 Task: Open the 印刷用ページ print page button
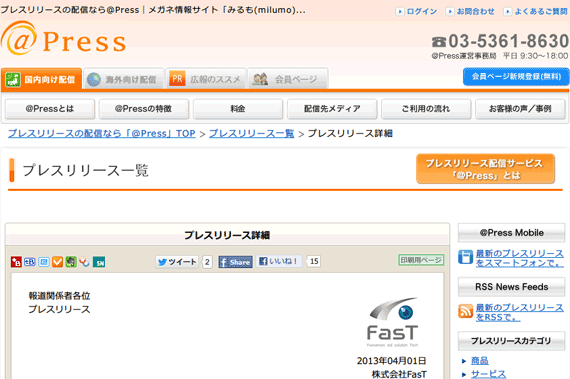pos(421,260)
